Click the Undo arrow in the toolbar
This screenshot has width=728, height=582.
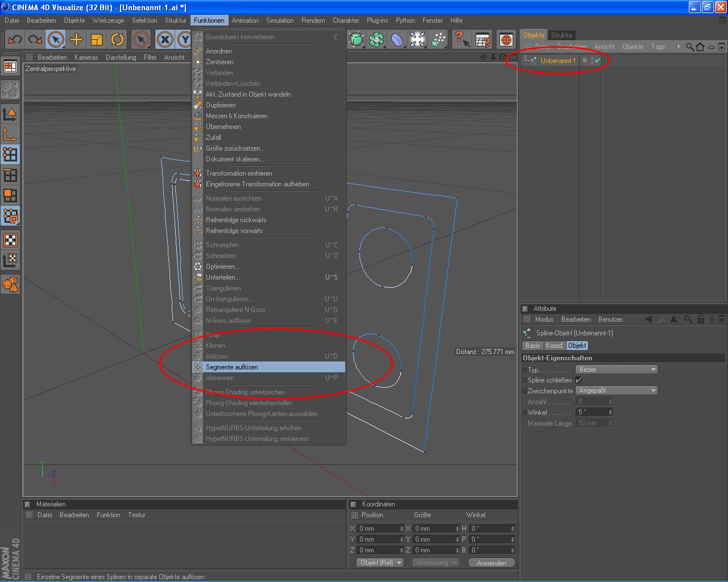[x=15, y=39]
